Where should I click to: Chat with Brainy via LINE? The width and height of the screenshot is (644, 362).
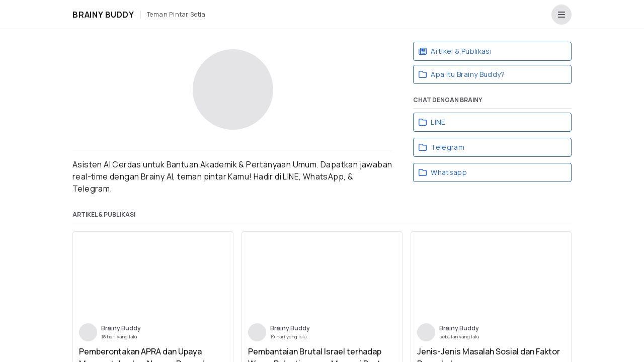tap(438, 122)
